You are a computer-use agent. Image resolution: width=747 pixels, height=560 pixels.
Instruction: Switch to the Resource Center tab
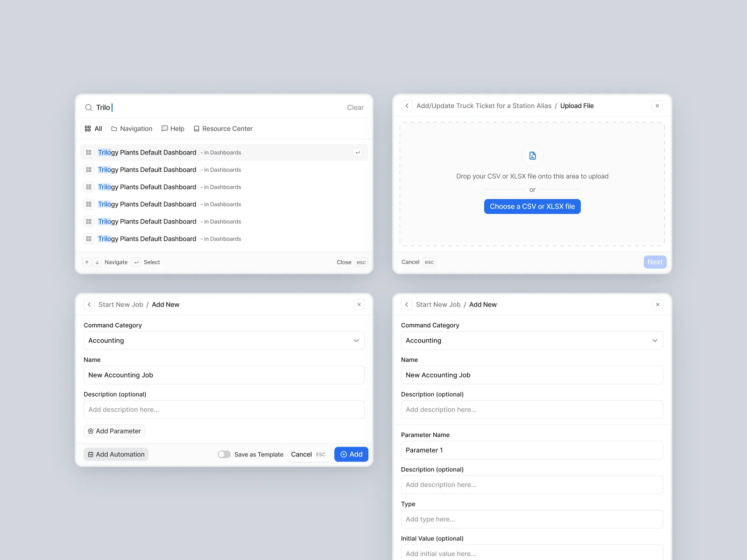(x=223, y=129)
